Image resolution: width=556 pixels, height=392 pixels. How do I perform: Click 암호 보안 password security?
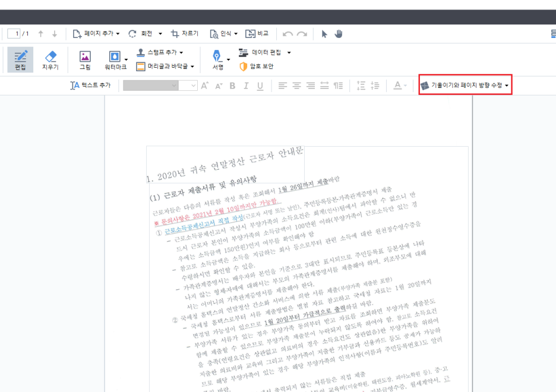tap(257, 67)
